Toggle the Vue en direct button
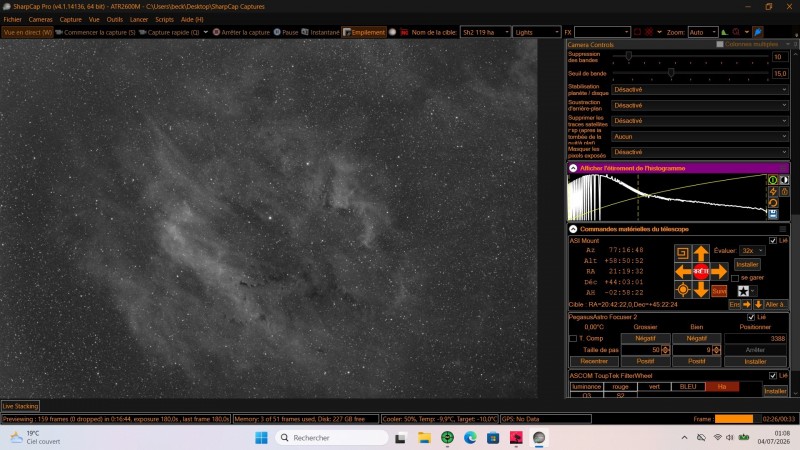 27,32
